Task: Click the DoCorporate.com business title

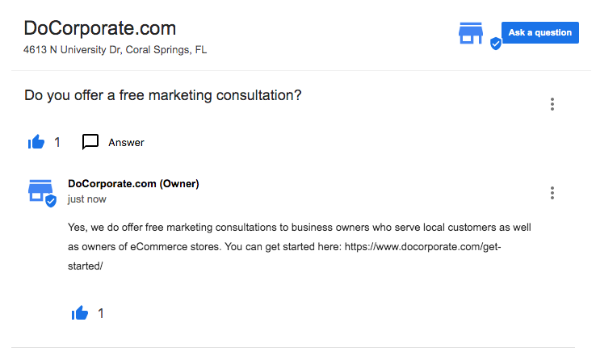Action: [100, 28]
